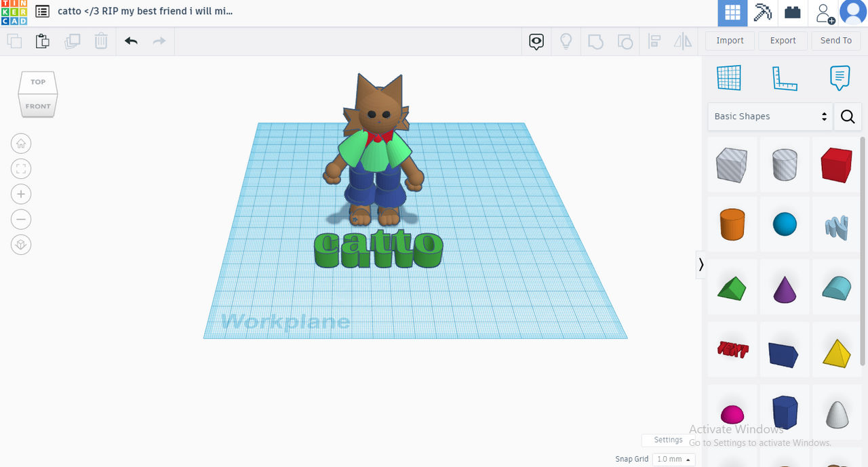Image resolution: width=868 pixels, height=467 pixels.
Task: Click the Copy tool icon
Action: pyautogui.click(x=14, y=41)
